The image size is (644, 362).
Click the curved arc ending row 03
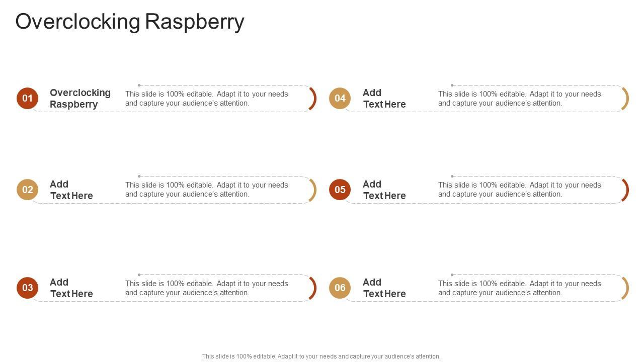(313, 288)
